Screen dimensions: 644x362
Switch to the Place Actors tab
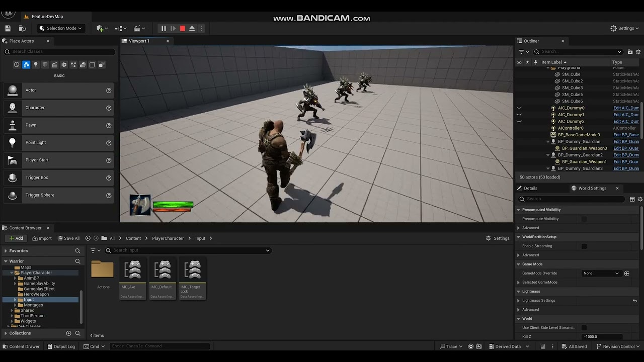tap(22, 41)
